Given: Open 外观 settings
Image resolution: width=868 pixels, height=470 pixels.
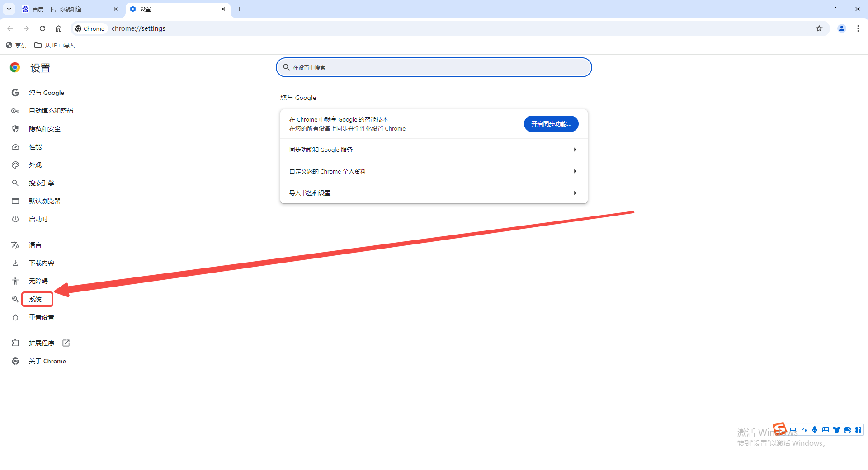Looking at the screenshot, I should tap(35, 165).
